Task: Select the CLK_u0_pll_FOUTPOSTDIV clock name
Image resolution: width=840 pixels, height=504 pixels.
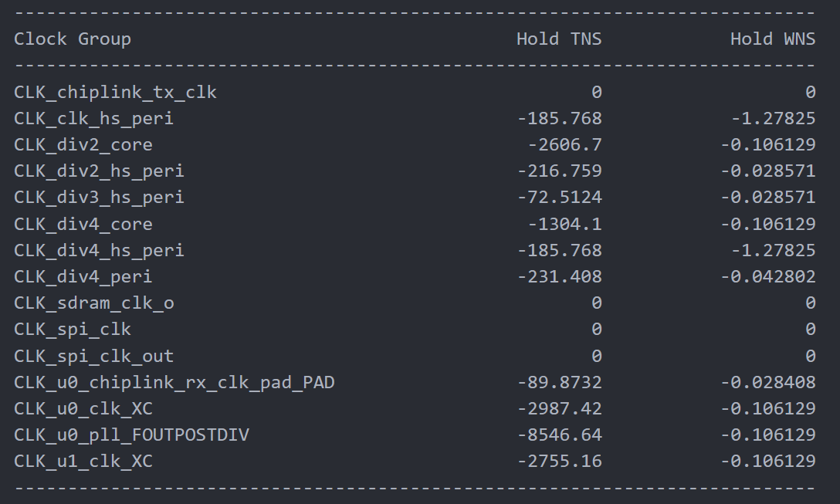Action: 131,435
